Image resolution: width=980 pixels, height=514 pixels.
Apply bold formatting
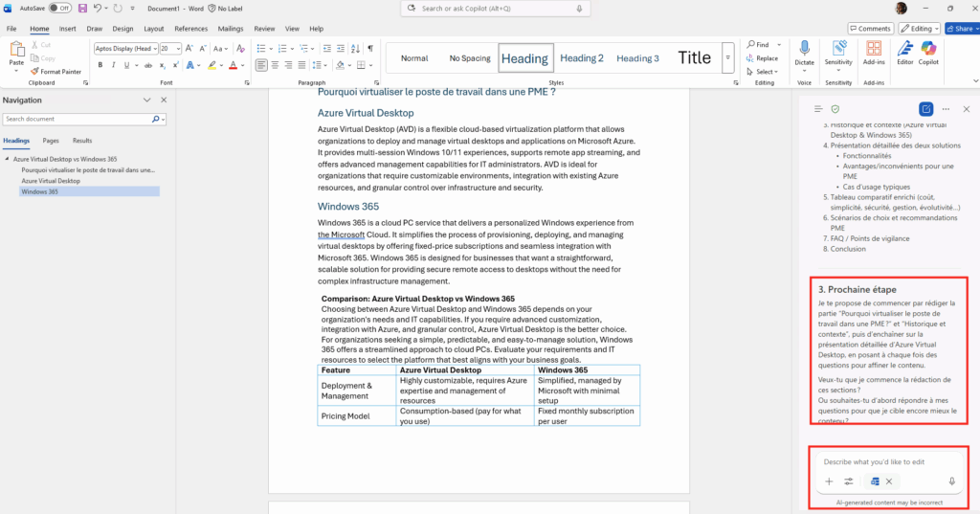click(x=100, y=65)
